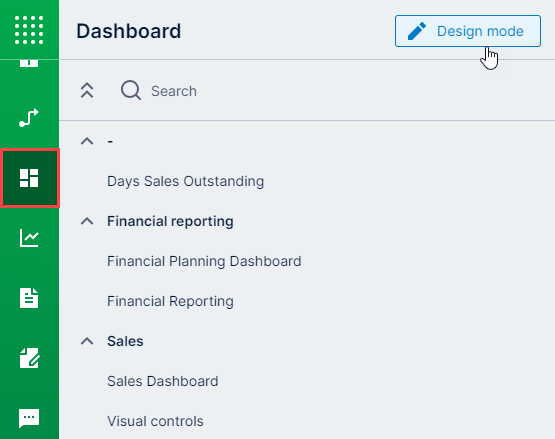Collapse the Sales group chevron
The width and height of the screenshot is (555, 439).
pyautogui.click(x=87, y=341)
